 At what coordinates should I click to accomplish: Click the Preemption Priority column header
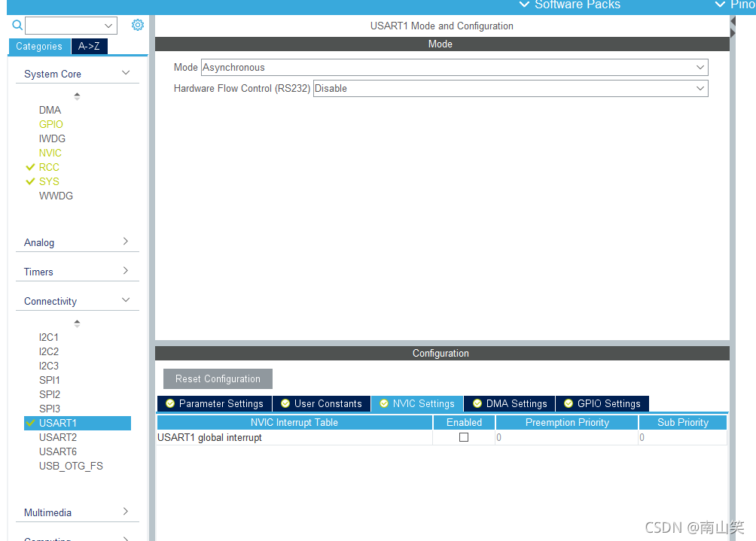pos(567,422)
